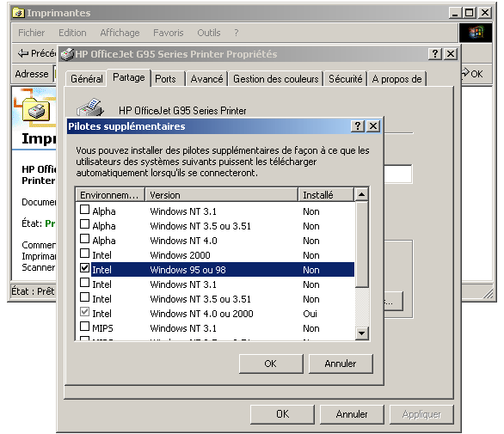The image size is (504, 434).
Task: Close the Pilotes supplémentaires dialog
Action: 373,126
